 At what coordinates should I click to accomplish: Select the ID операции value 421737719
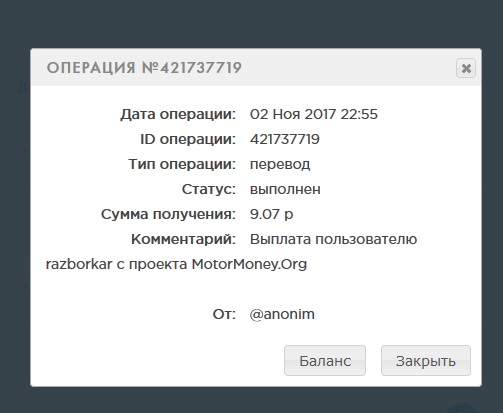285,139
